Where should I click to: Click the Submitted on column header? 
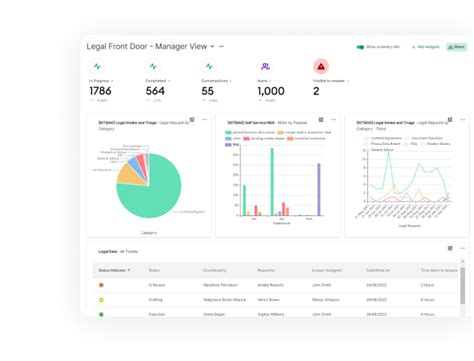click(378, 270)
